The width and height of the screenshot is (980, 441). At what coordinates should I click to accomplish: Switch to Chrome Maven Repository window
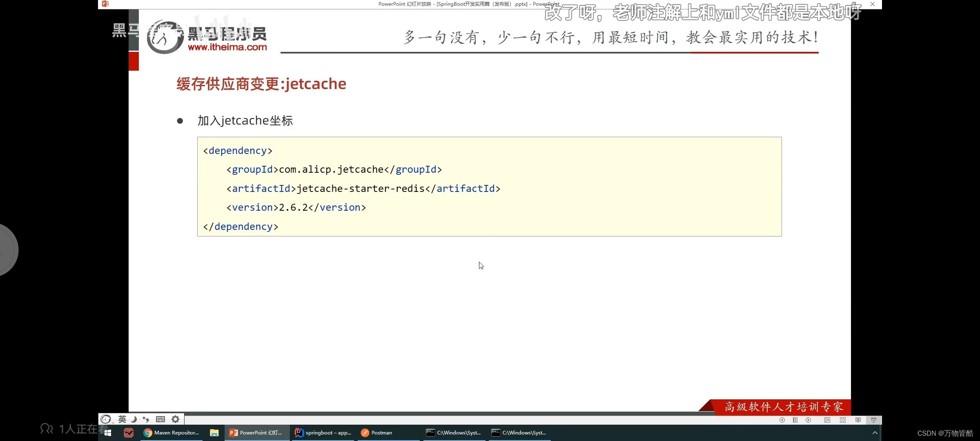(x=171, y=433)
